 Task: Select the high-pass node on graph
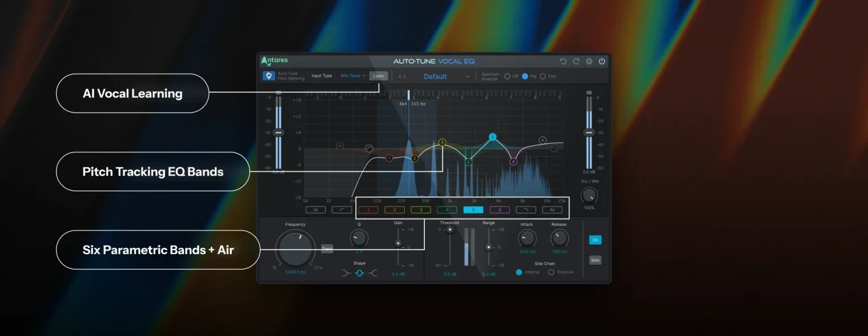point(368,149)
